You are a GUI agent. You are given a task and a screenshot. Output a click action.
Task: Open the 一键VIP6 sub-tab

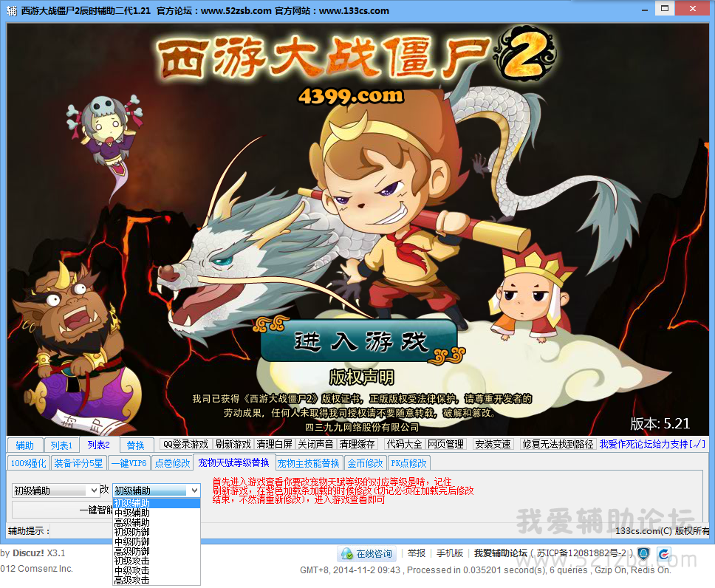129,463
